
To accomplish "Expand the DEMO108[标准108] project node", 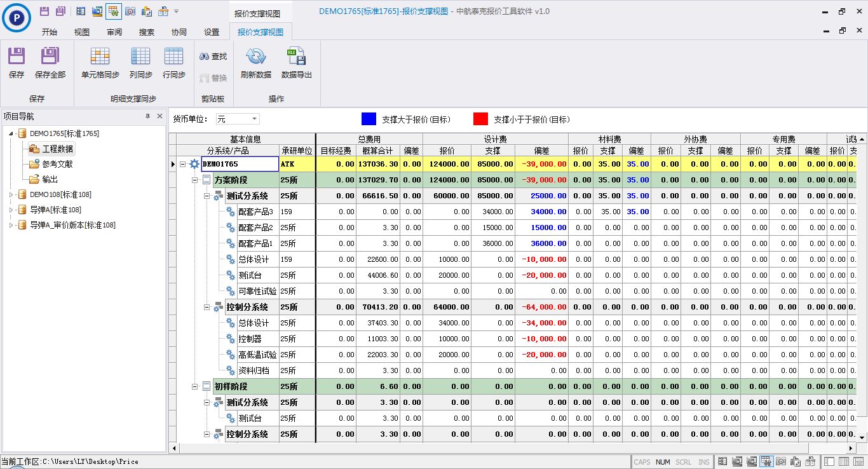I will click(11, 194).
